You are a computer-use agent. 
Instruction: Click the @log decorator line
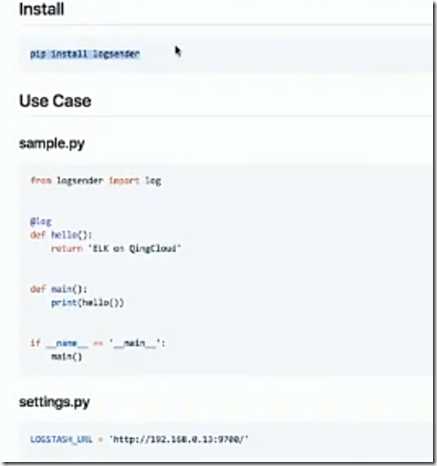[x=41, y=221]
